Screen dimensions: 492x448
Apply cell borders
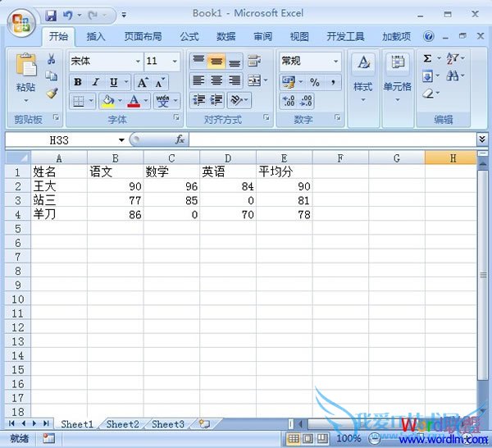(x=79, y=101)
